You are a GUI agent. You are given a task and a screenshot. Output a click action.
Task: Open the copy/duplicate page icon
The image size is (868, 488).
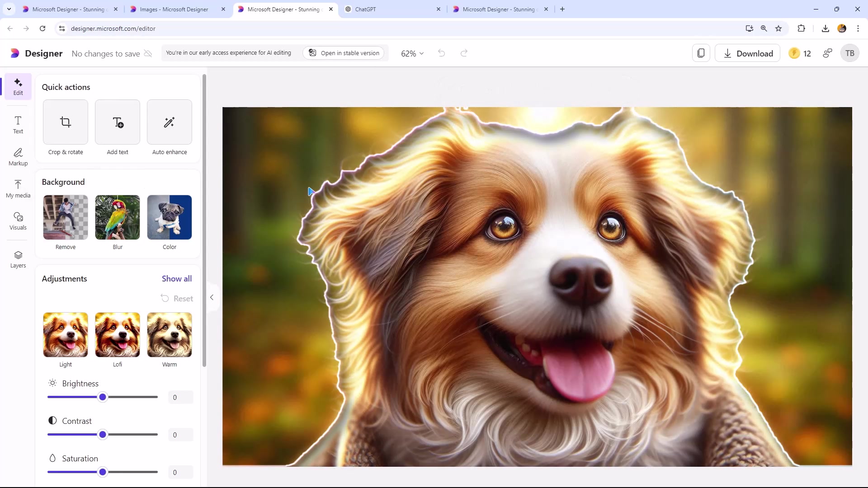701,53
